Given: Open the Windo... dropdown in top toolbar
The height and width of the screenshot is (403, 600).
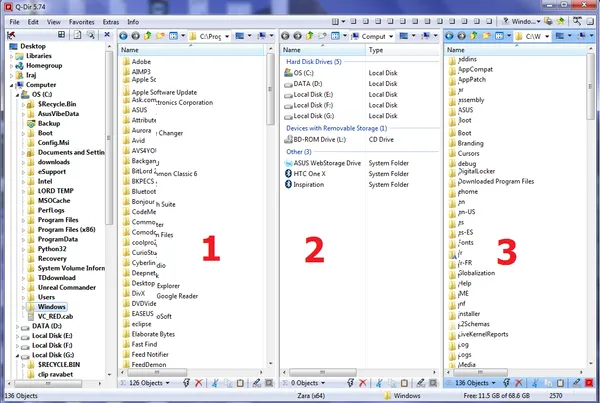Looking at the screenshot, I should click(x=539, y=22).
